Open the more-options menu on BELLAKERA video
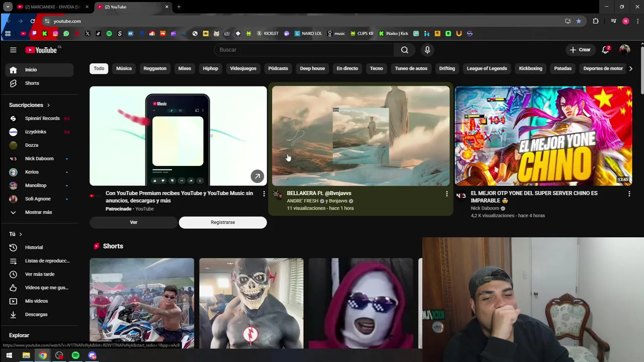The width and height of the screenshot is (644, 362). coord(446,194)
